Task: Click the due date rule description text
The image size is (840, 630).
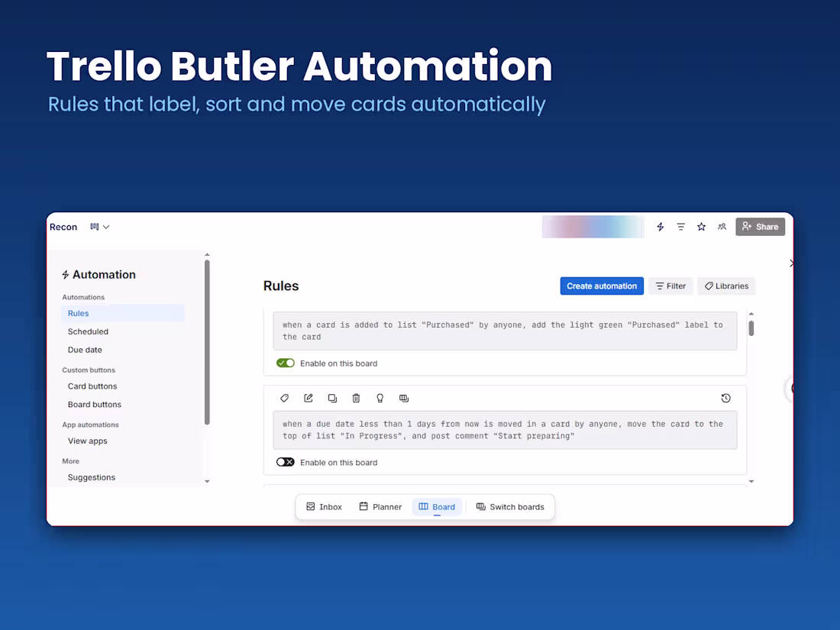Action: point(505,430)
